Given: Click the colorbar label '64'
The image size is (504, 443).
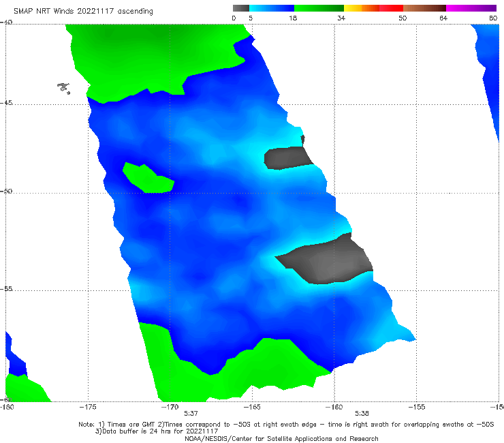Looking at the screenshot, I should pyautogui.click(x=443, y=18).
